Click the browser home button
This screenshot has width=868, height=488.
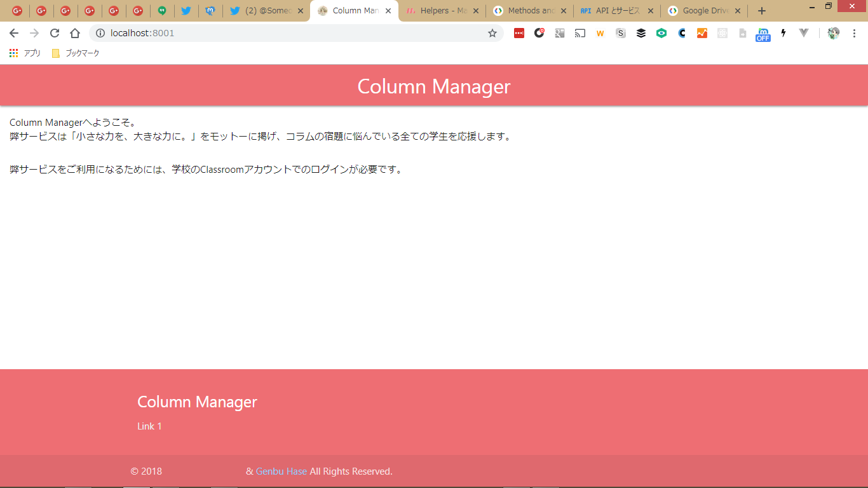click(x=75, y=33)
